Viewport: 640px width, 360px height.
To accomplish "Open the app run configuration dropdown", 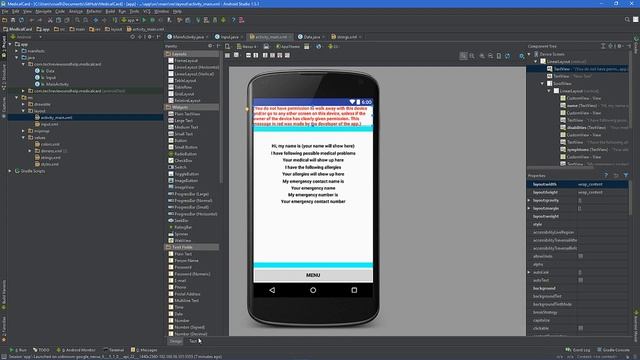I will [x=130, y=20].
